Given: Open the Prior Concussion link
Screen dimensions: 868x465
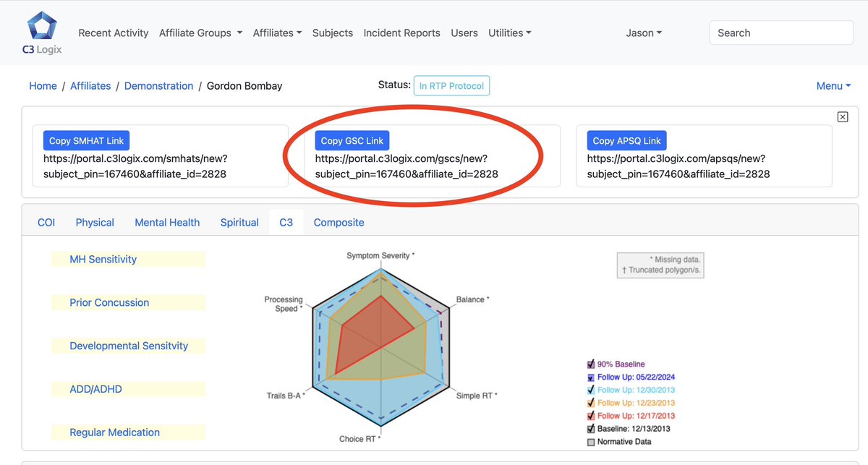Looking at the screenshot, I should pyautogui.click(x=109, y=302).
